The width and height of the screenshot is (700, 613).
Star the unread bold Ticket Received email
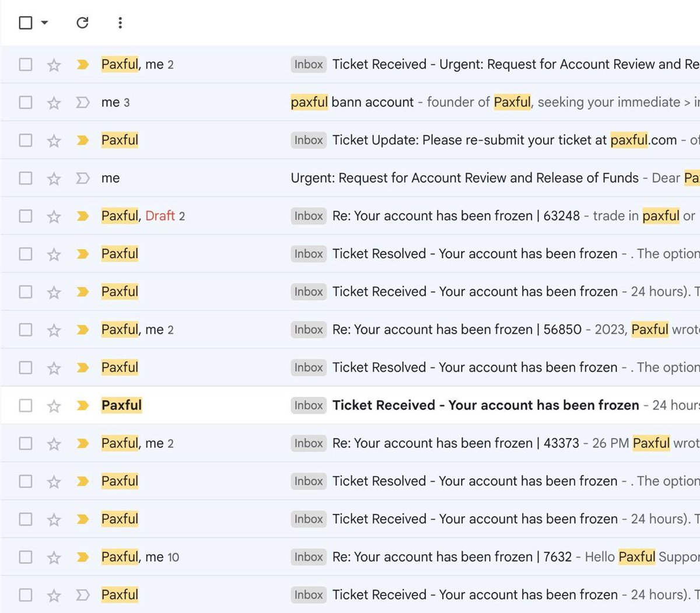tap(54, 406)
